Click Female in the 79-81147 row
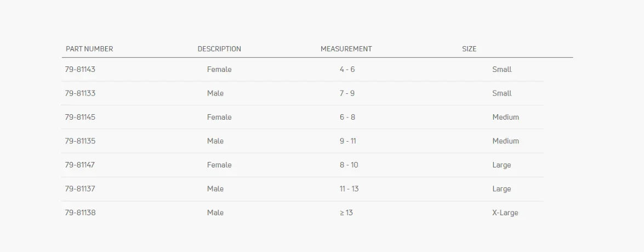644x252 pixels. [219, 165]
